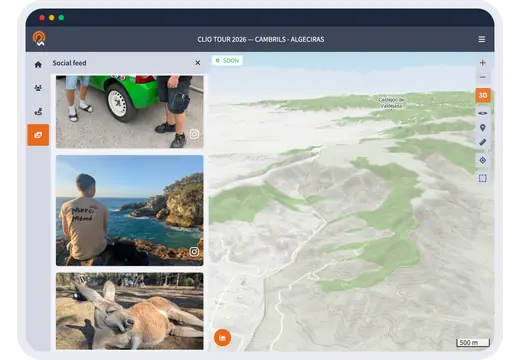
Task: Open the route tracking icon in sidebar
Action: pos(38,112)
